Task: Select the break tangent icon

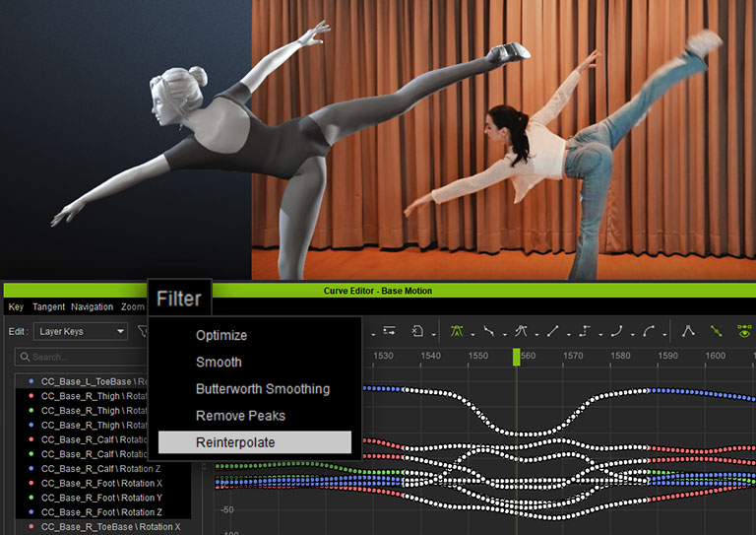Action: click(x=689, y=331)
